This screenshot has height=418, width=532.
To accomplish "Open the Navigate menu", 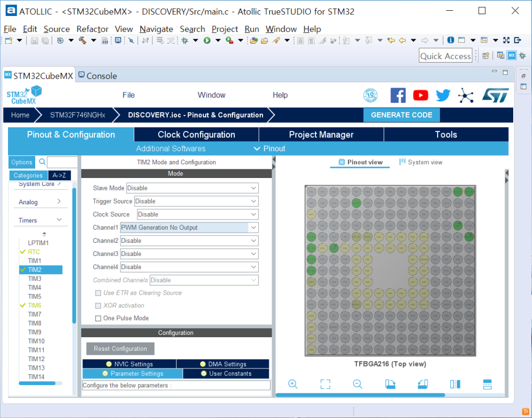I will click(156, 29).
